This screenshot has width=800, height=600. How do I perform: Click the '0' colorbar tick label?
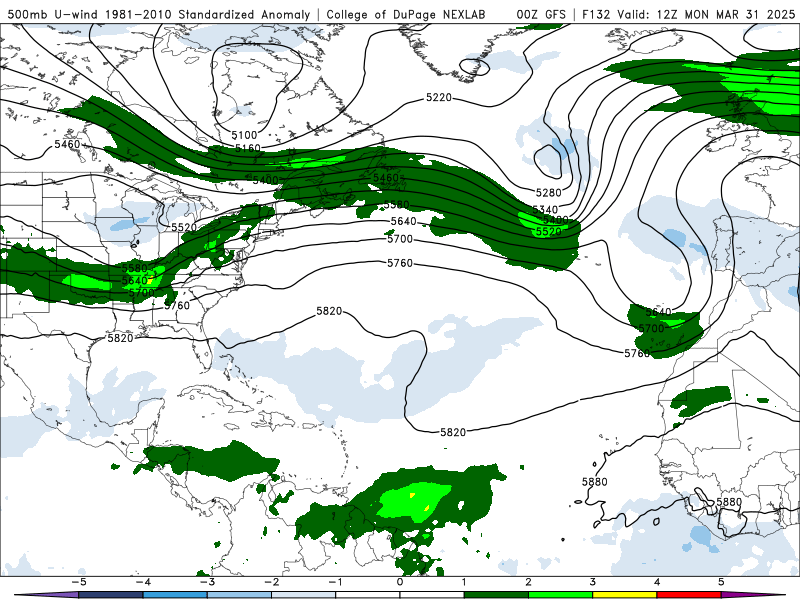point(400,582)
